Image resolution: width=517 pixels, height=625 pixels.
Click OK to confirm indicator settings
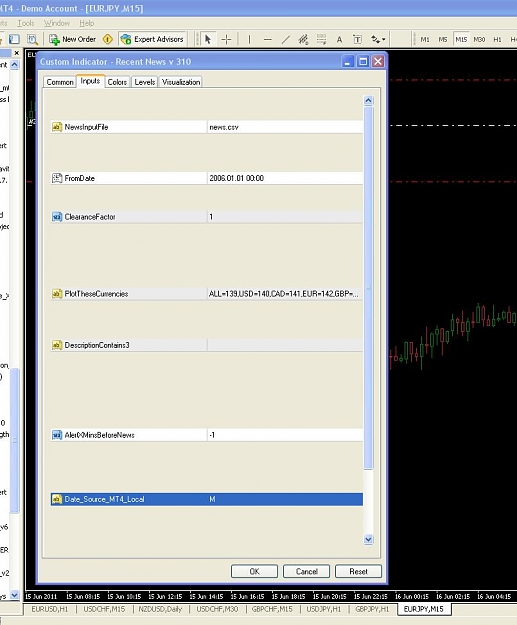(x=254, y=571)
